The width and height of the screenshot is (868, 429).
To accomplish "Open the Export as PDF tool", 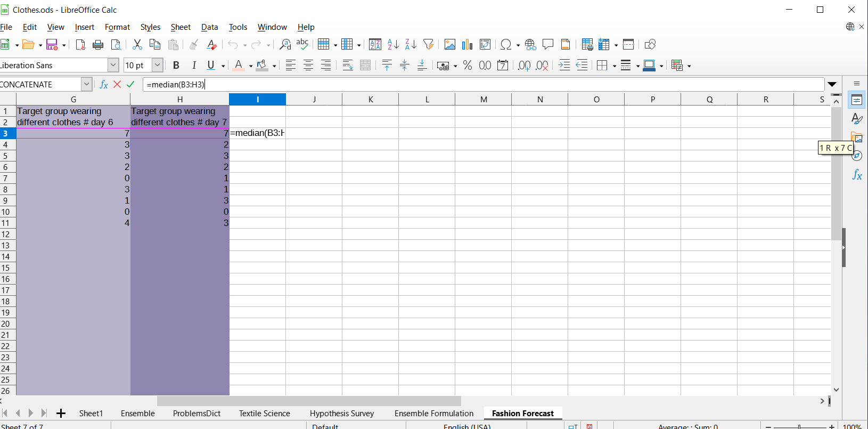I will click(x=80, y=45).
